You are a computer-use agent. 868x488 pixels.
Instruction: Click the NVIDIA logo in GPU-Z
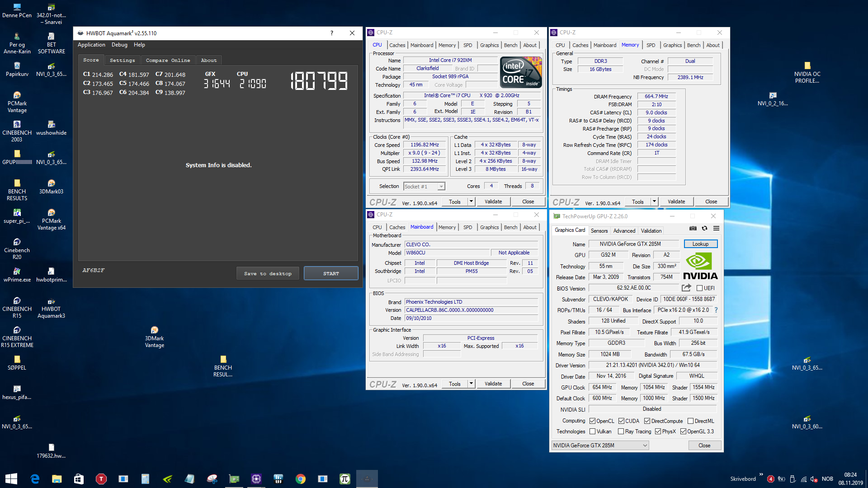(x=700, y=267)
